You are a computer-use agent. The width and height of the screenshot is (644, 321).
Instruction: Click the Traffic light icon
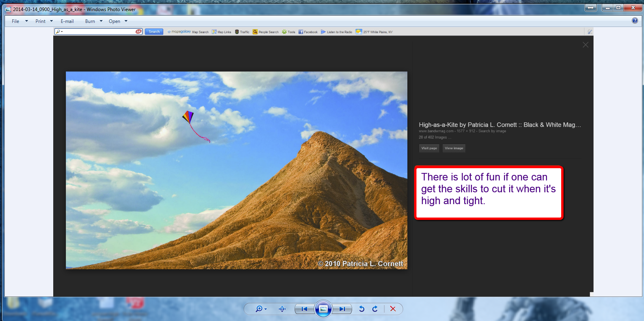(x=237, y=32)
